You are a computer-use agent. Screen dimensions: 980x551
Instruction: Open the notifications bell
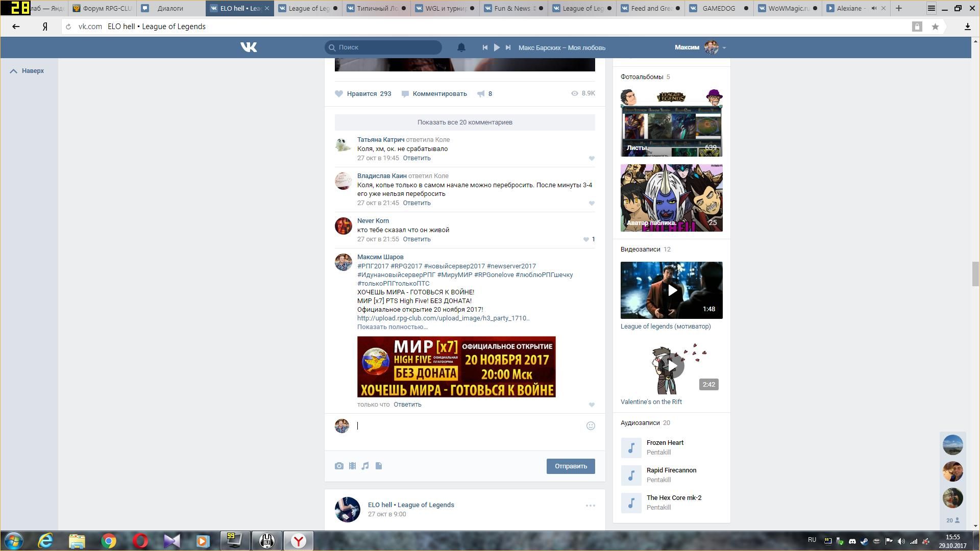point(461,47)
